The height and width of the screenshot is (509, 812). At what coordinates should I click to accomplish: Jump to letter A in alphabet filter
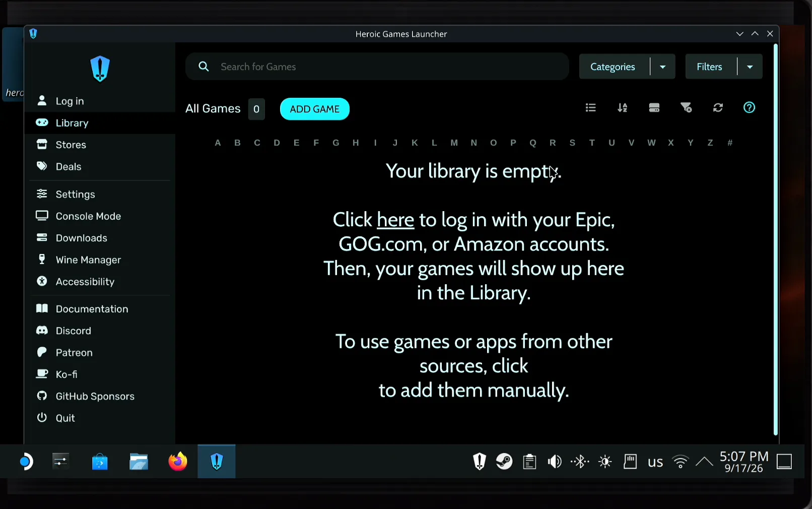pyautogui.click(x=218, y=143)
